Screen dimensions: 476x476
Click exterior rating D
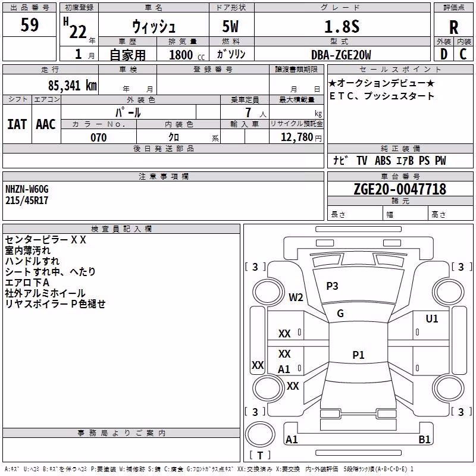click(444, 54)
